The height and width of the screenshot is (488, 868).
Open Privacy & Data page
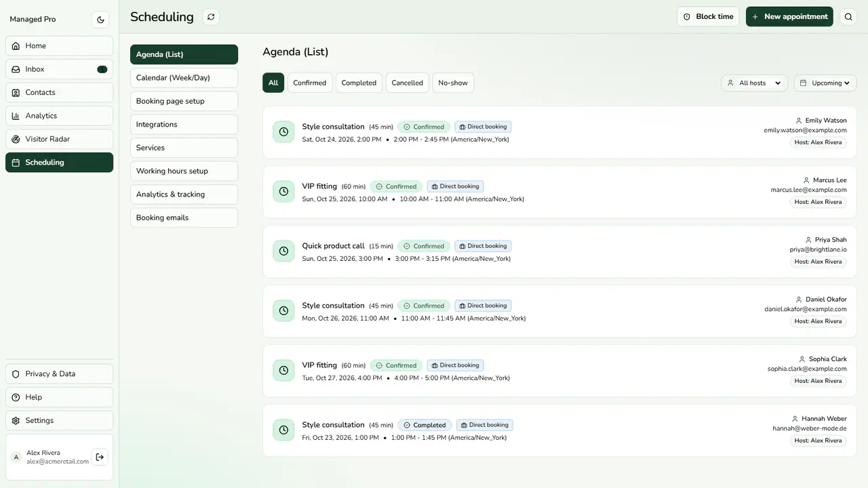point(60,373)
